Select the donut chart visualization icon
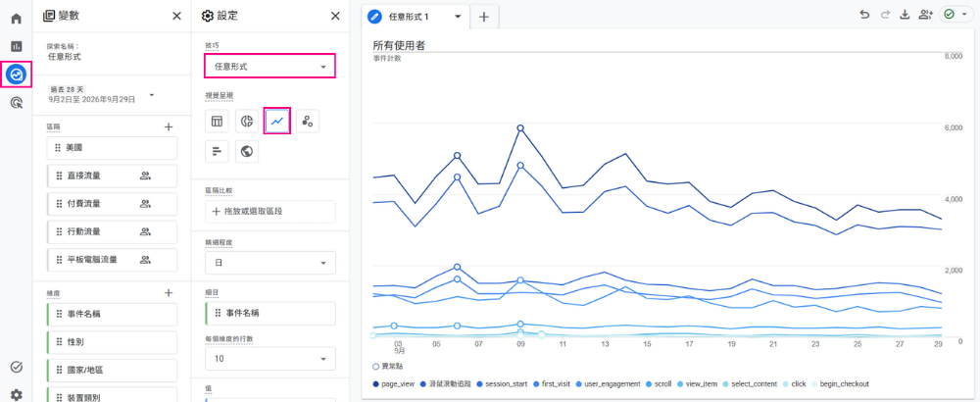Screen dimensions: 980x402 tap(247, 122)
